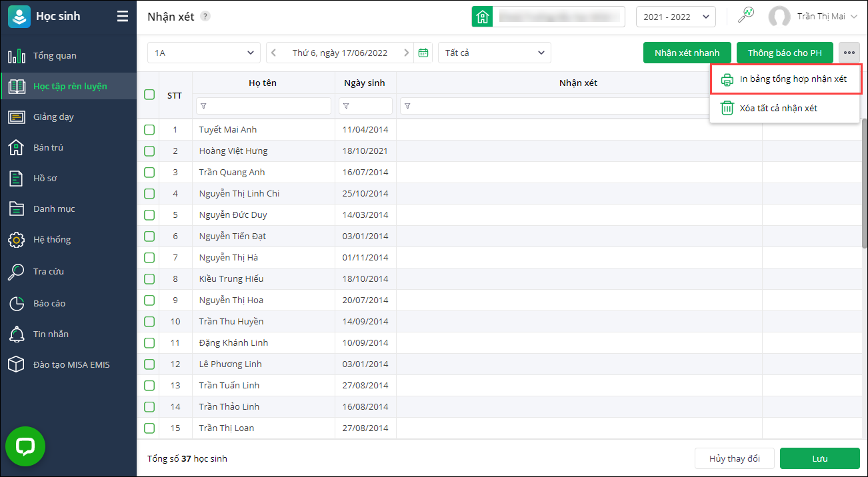
Task: Open Danh mục section
Action: (68, 209)
